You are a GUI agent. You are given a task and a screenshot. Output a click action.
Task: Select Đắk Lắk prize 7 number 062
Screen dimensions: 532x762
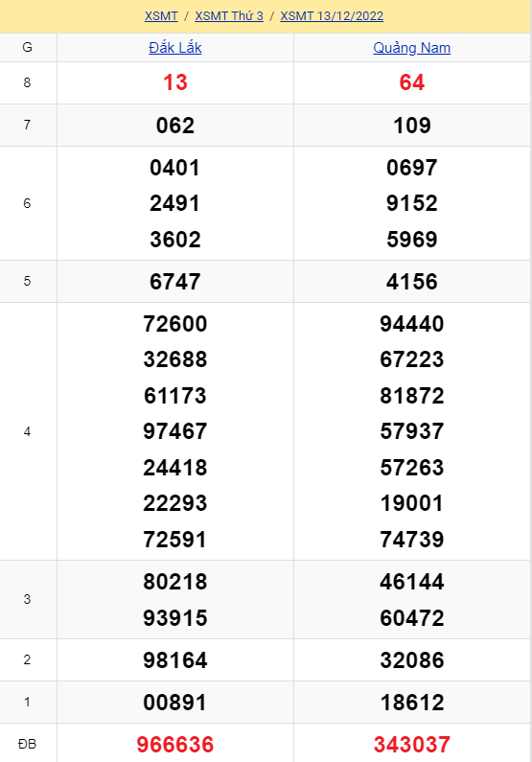(174, 126)
